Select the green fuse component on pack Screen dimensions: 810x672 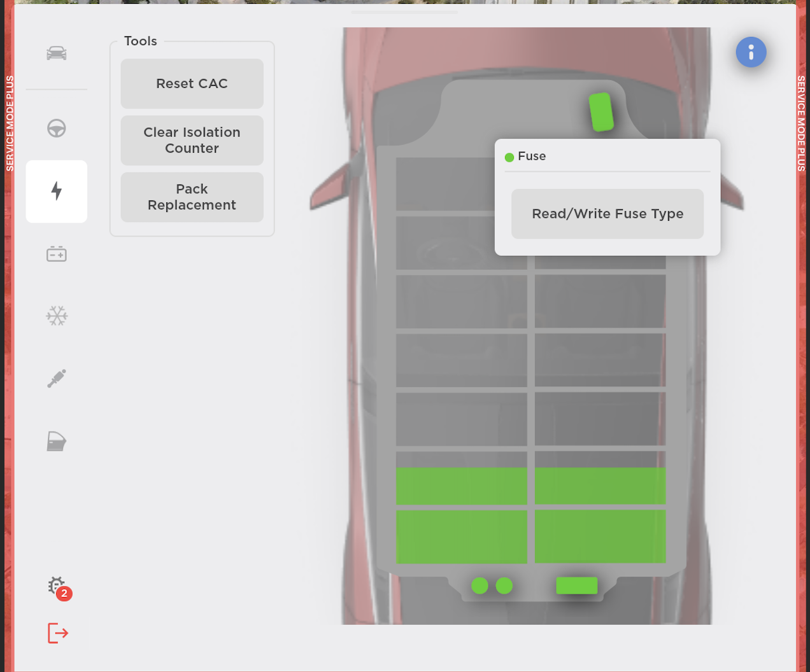pyautogui.click(x=601, y=112)
